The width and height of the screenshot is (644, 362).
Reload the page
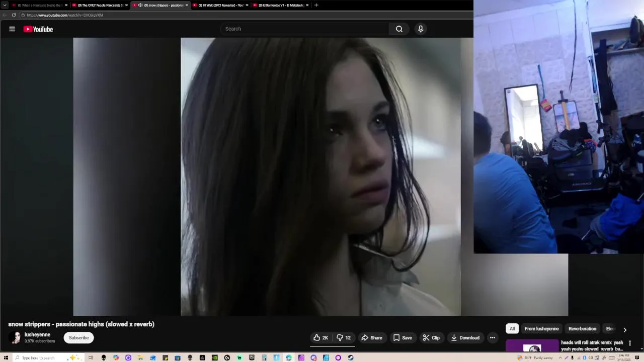(x=14, y=15)
